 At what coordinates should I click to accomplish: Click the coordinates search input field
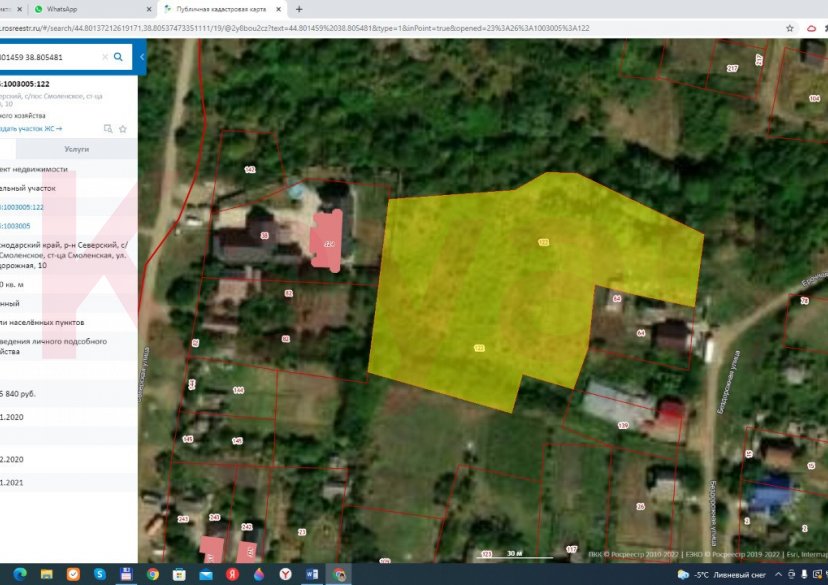50,57
